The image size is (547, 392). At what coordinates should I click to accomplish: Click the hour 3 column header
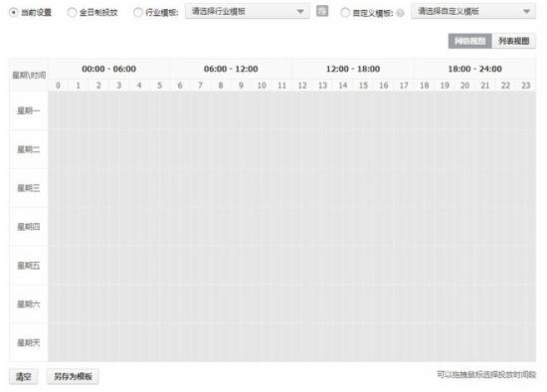tap(119, 86)
